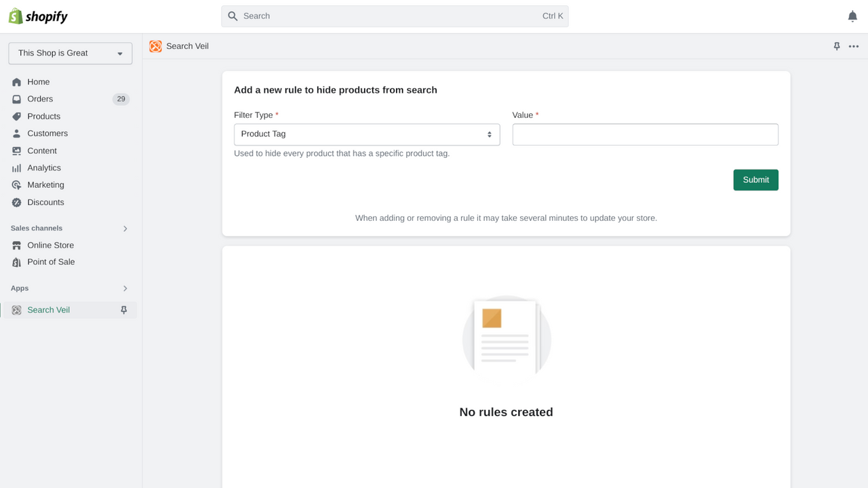The width and height of the screenshot is (868, 488).
Task: Focus the top Search bar
Action: [395, 16]
